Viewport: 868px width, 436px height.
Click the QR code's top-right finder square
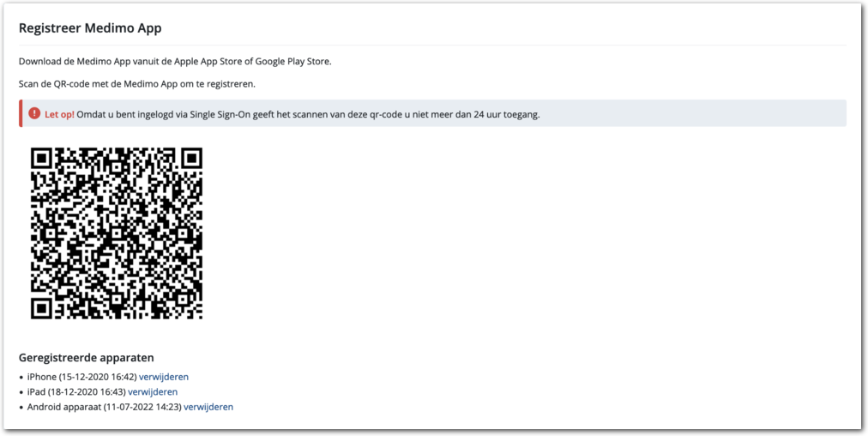click(189, 160)
